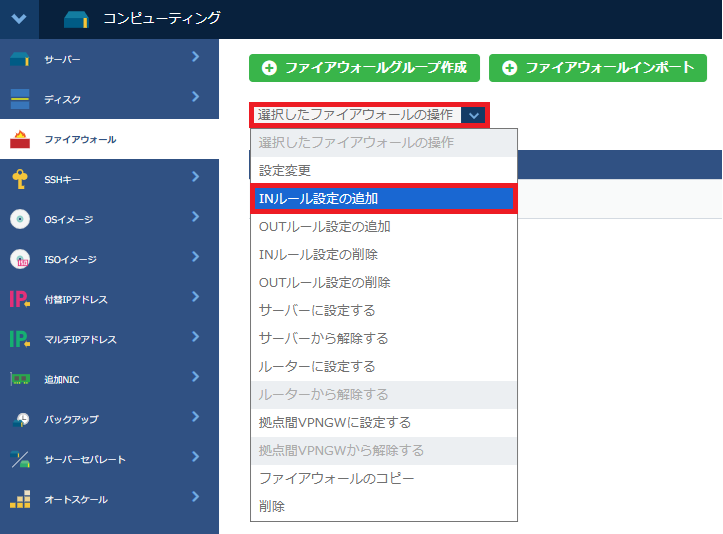Screen dimensions: 723x534
Task: Select the SSH key icon
Action: [x=20, y=179]
